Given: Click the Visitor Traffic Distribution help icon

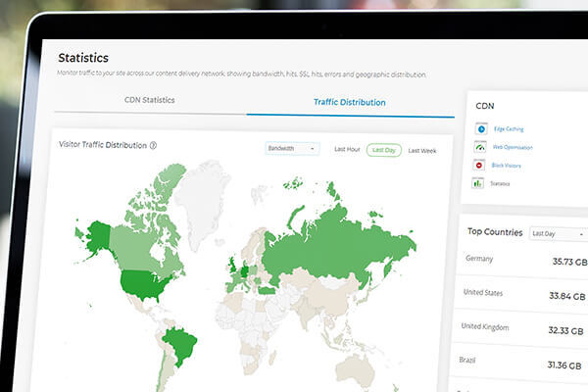Looking at the screenshot, I should [x=153, y=146].
